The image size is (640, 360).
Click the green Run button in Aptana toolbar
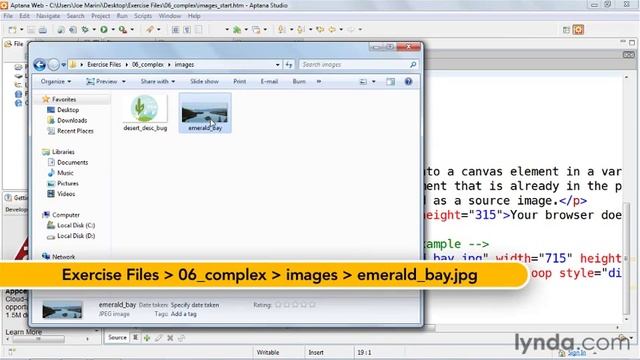coord(104,29)
